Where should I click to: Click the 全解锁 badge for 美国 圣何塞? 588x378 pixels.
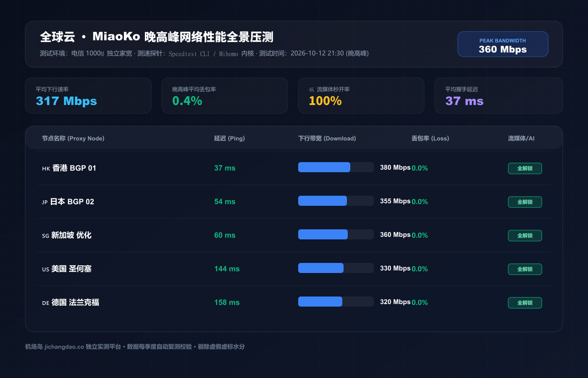(525, 269)
